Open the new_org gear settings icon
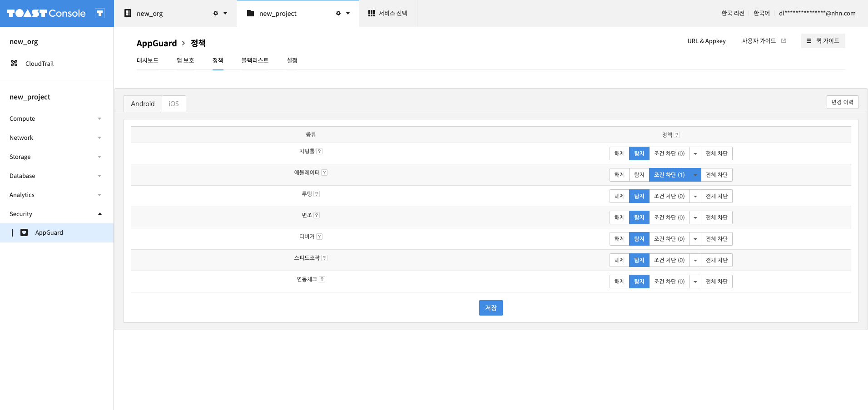 [216, 13]
